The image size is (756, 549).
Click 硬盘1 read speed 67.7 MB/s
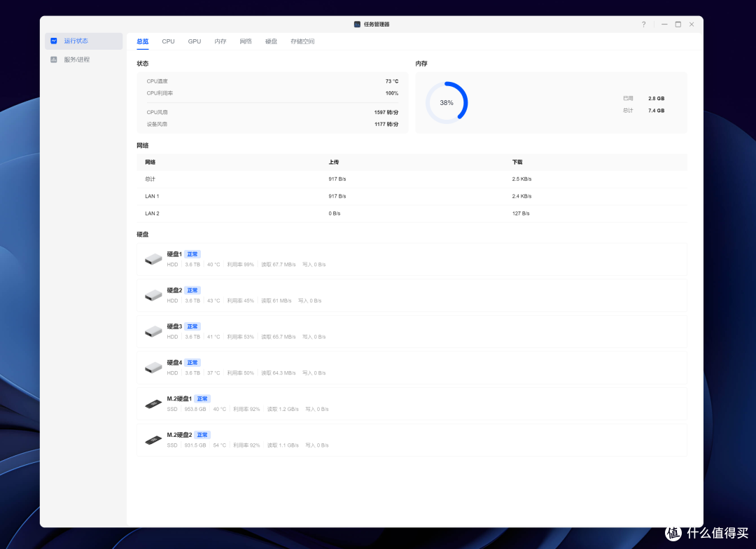coord(278,265)
